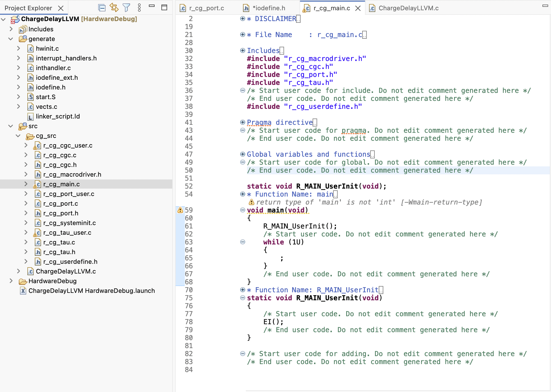Click the Collapse All icon in Project Explorer

tap(102, 8)
